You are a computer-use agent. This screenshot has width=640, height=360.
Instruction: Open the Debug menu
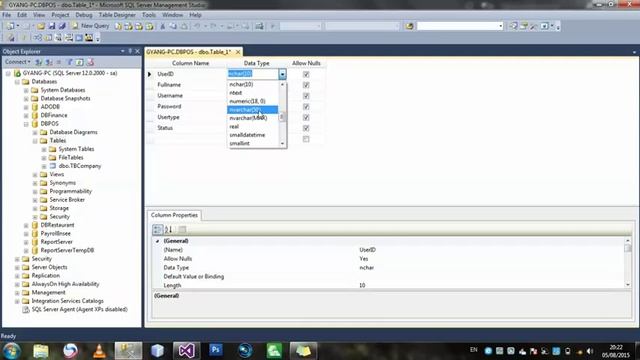tap(84, 15)
